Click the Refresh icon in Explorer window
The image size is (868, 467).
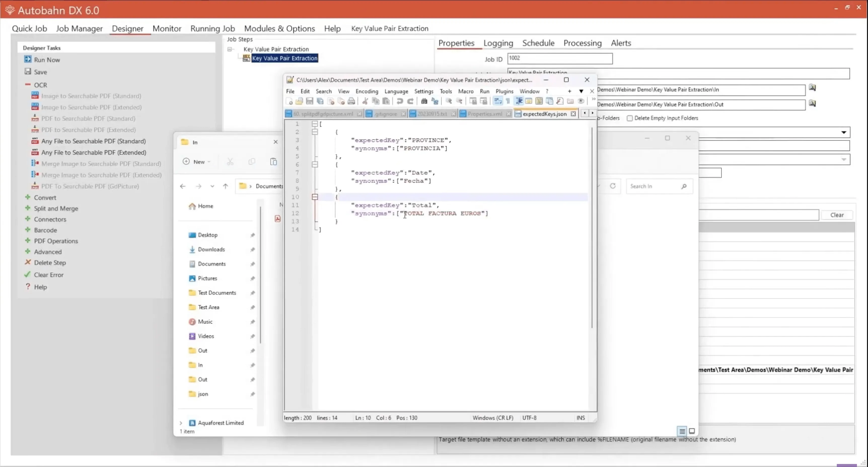[613, 186]
